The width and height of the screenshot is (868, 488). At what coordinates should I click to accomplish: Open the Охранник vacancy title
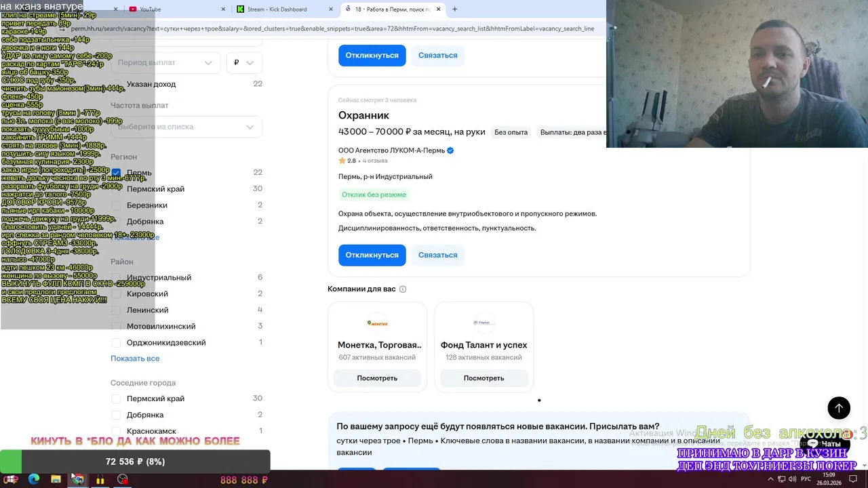(363, 115)
